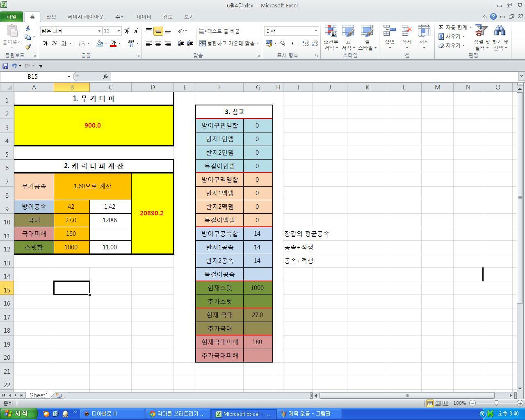Click the 자동 합계 button
This screenshot has height=420, width=525.
(x=453, y=27)
